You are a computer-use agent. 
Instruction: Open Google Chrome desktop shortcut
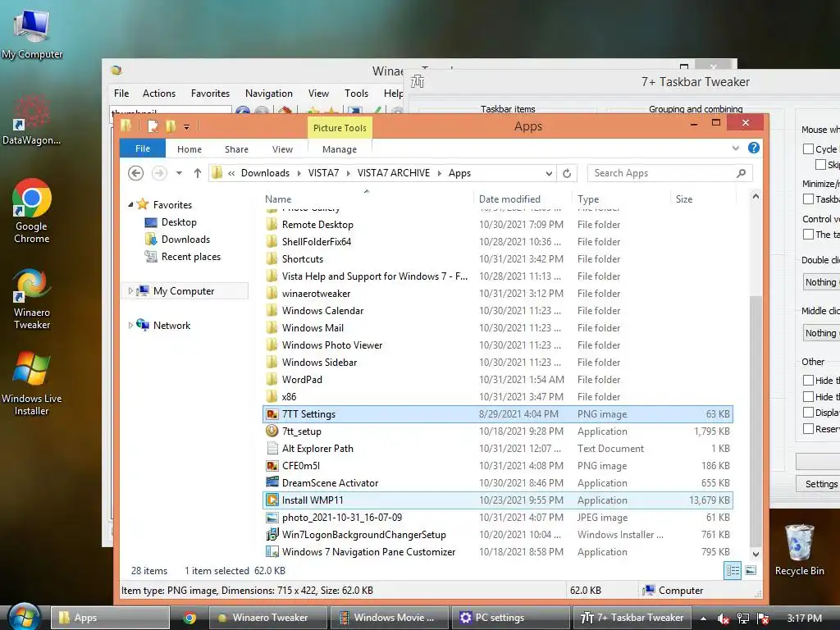[x=32, y=211]
